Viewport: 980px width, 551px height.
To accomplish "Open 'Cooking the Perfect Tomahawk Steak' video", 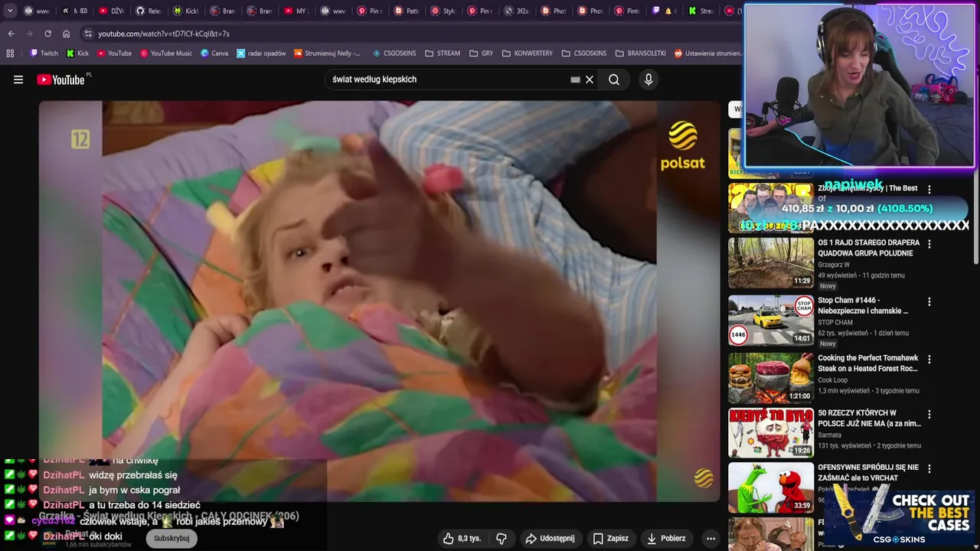I will click(x=867, y=363).
